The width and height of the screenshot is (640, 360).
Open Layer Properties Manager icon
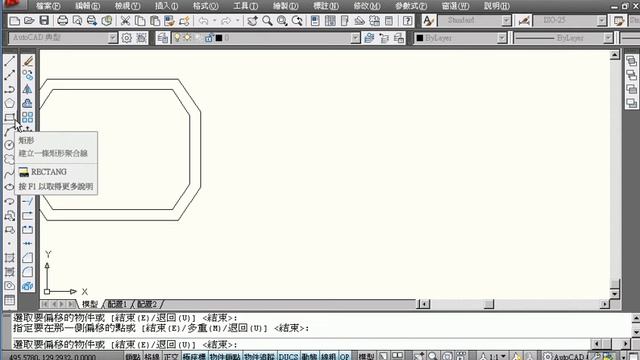click(162, 38)
